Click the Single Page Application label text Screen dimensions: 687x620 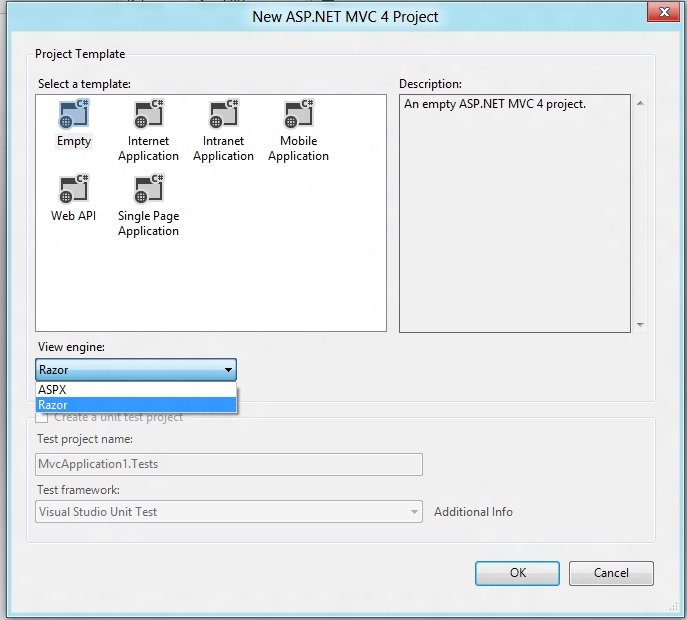149,223
